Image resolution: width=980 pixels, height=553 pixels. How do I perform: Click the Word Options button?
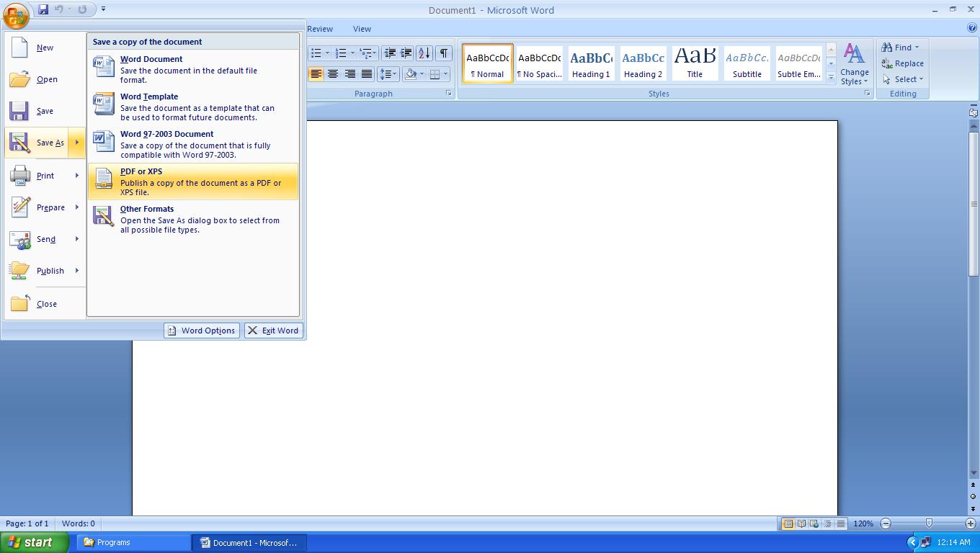(202, 331)
